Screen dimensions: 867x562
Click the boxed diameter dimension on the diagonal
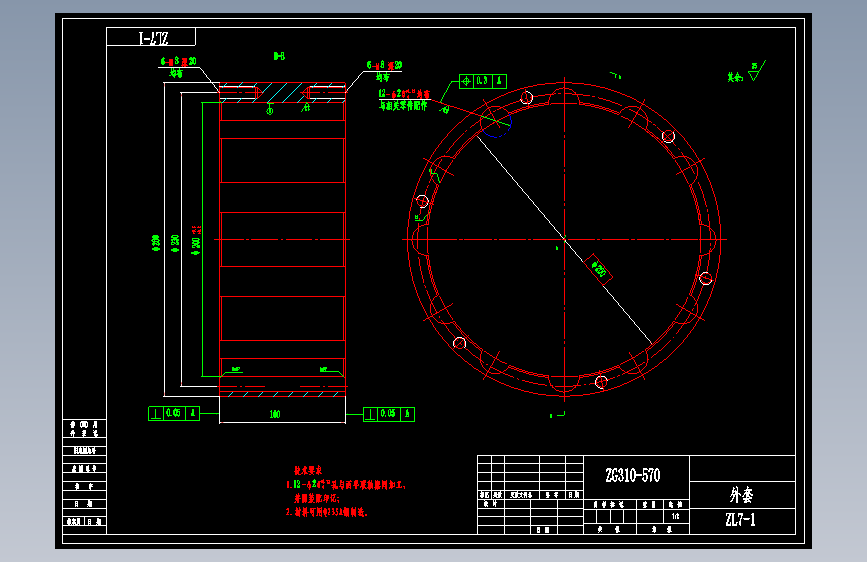pyautogui.click(x=599, y=269)
